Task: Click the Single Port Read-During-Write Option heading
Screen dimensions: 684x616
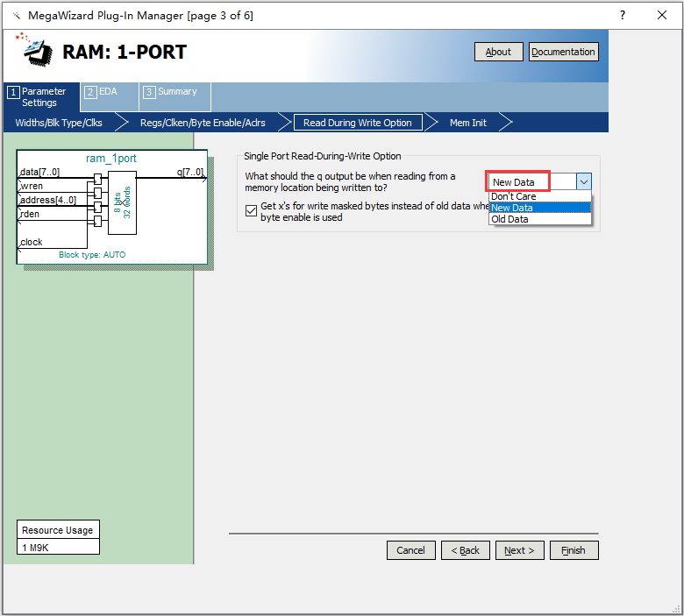Action: pyautogui.click(x=323, y=156)
